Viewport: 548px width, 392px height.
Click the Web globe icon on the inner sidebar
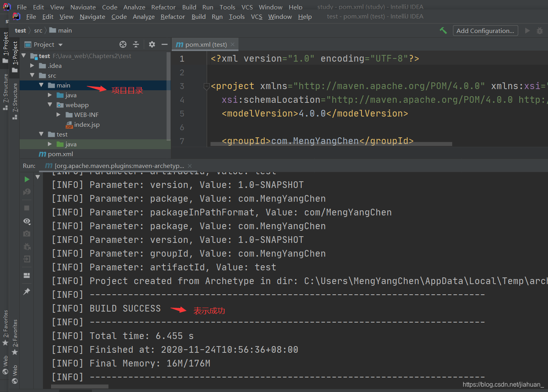15,381
